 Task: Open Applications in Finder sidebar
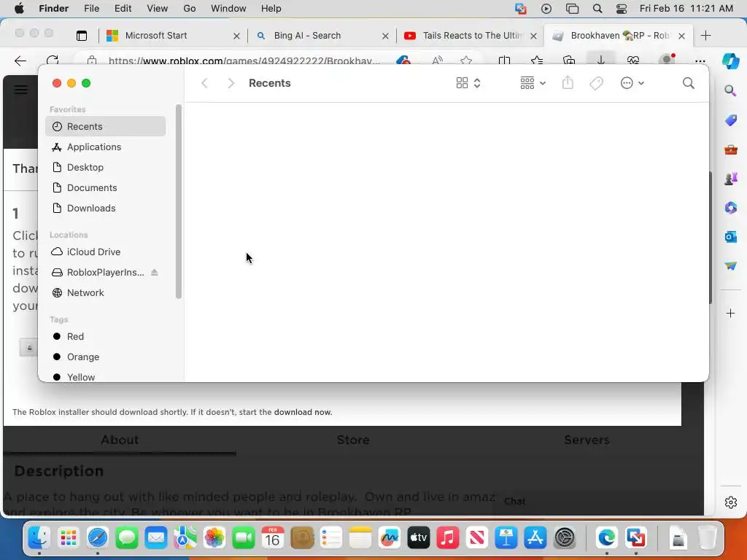[x=105, y=147]
